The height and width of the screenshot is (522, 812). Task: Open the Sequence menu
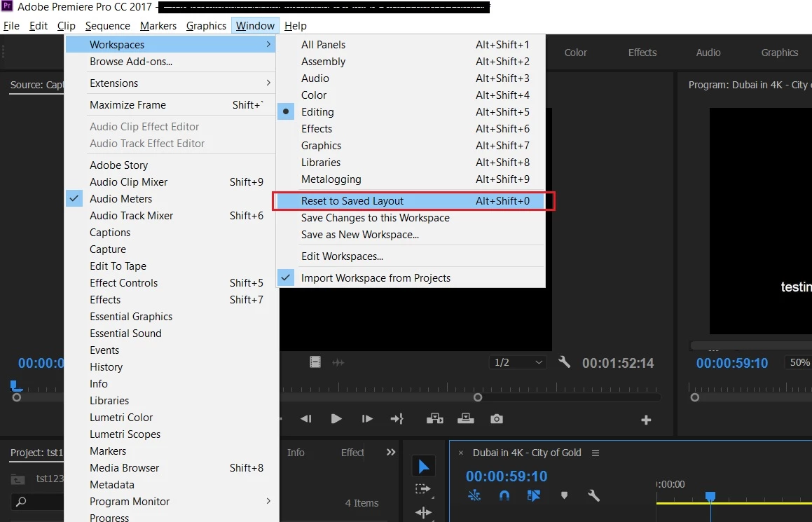(108, 26)
